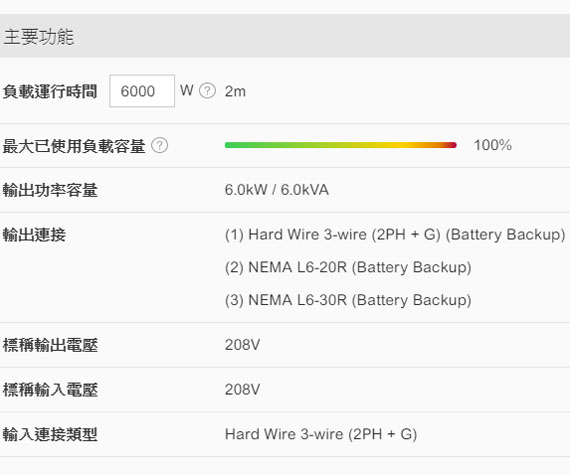Image resolution: width=570 pixels, height=475 pixels.
Task: Click the NEMA L6-20R output entry
Action: click(x=348, y=267)
